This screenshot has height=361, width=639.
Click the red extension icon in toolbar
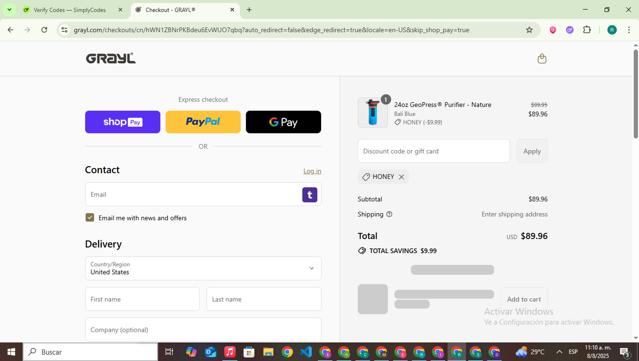click(x=553, y=30)
